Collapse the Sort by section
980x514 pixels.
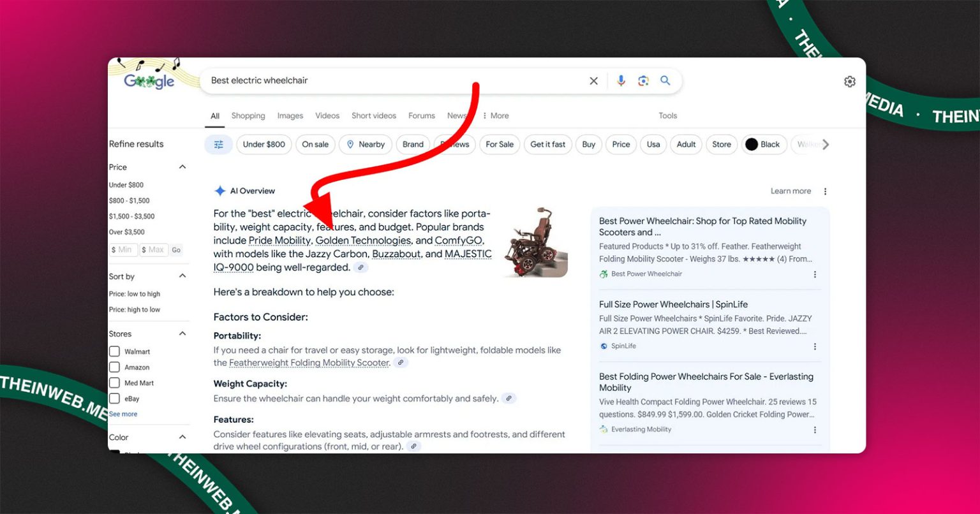click(182, 276)
